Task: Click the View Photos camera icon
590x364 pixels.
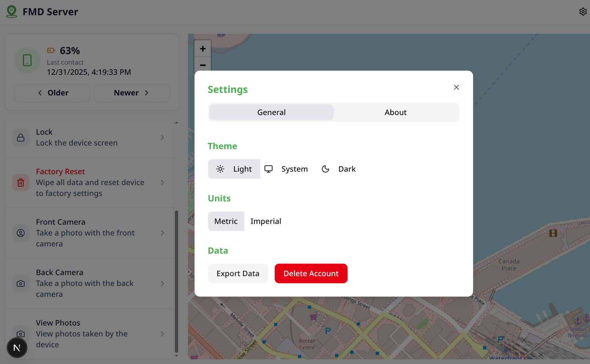Action: pos(21,334)
